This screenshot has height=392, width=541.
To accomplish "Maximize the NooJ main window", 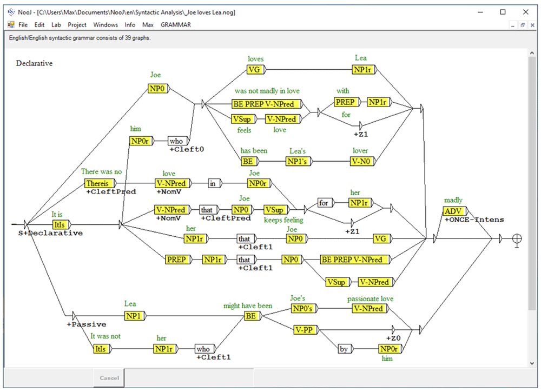I will [x=503, y=12].
